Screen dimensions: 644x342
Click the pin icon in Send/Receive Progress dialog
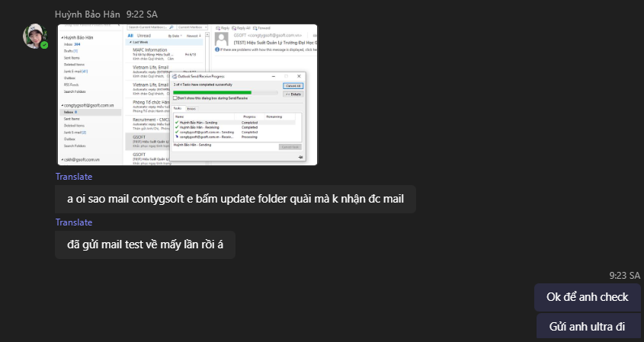pos(300,156)
